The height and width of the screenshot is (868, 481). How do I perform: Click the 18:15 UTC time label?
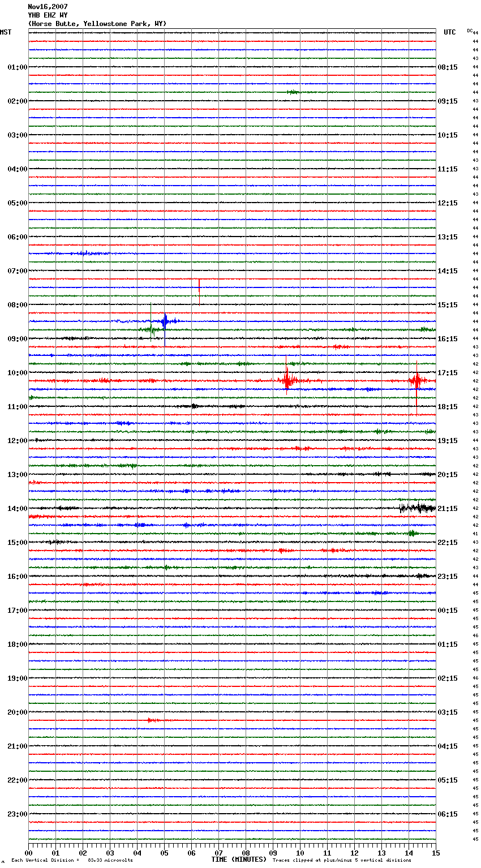(x=448, y=407)
